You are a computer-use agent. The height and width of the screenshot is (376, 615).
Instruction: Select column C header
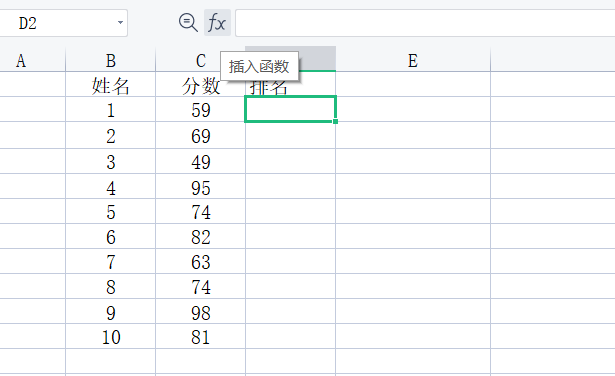point(200,60)
